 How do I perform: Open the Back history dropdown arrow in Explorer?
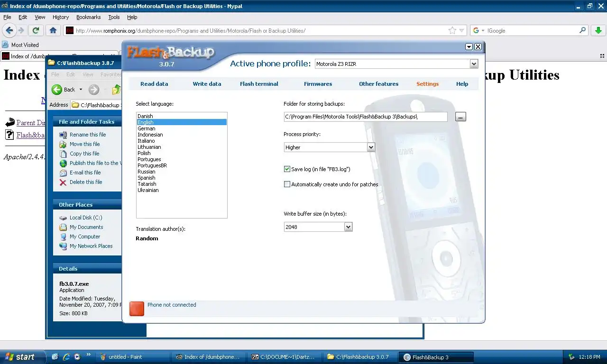coord(81,90)
